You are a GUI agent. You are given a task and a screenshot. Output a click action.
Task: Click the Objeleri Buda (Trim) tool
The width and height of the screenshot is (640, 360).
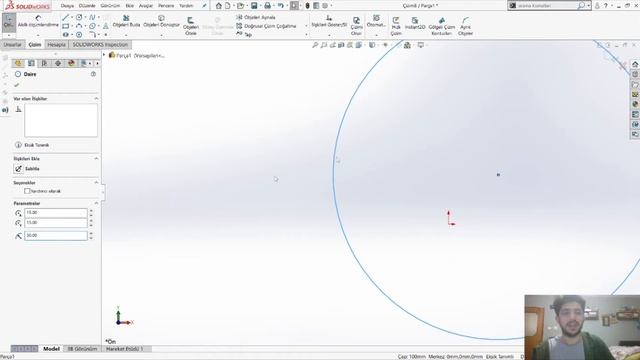pos(126,21)
